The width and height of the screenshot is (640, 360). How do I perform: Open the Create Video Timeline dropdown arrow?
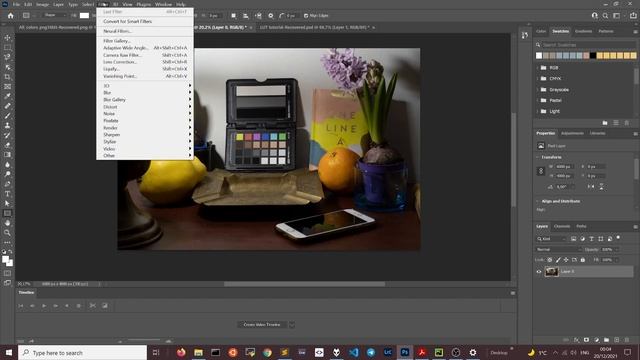click(292, 325)
